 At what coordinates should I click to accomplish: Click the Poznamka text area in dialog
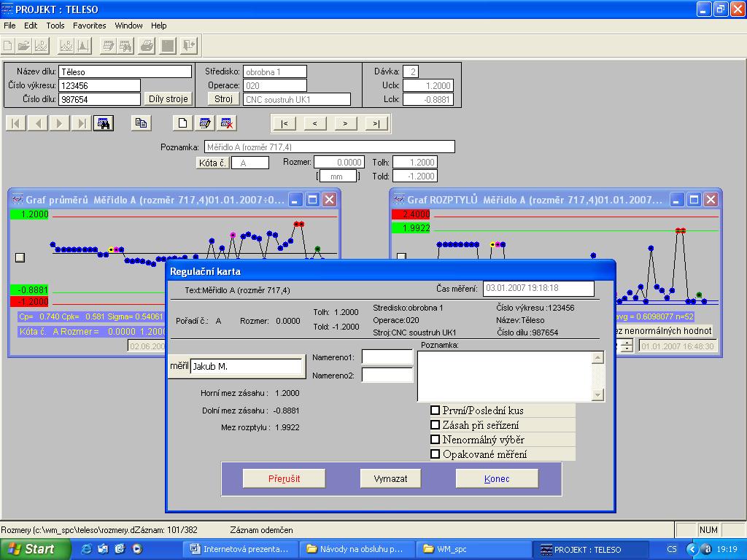[x=505, y=376]
